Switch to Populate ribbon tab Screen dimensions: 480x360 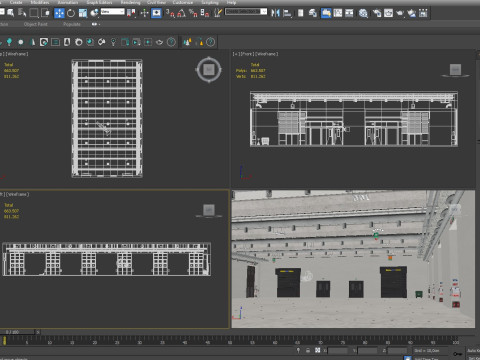(72, 24)
